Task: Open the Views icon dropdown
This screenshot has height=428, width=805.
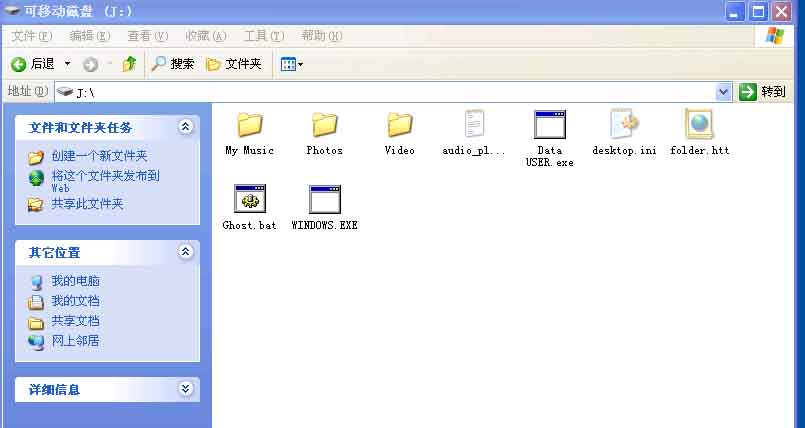Action: (x=292, y=64)
